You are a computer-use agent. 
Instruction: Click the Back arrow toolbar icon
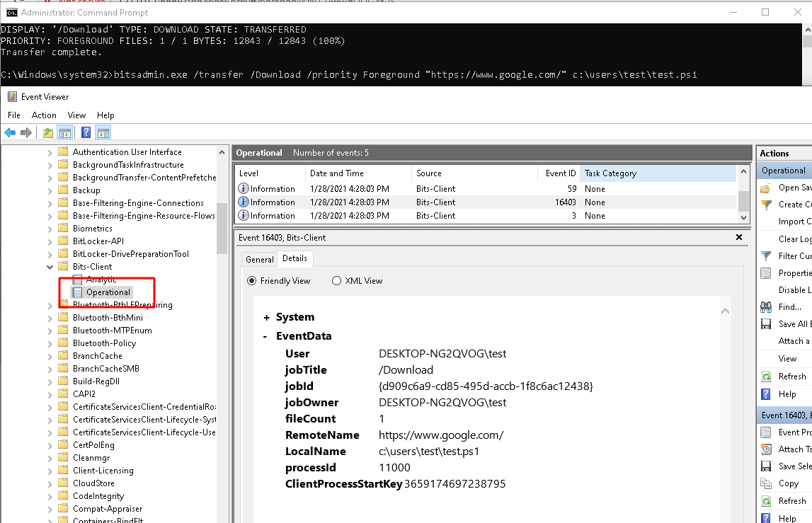(10, 132)
